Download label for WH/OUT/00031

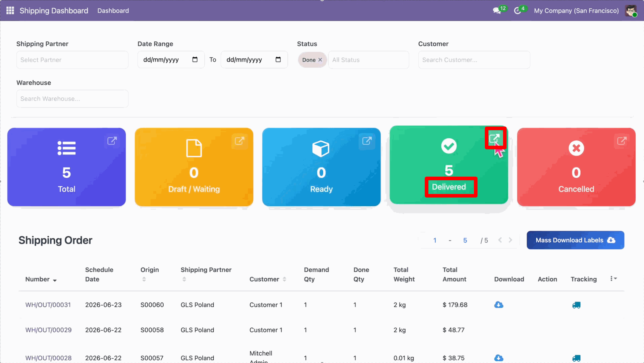499,305
